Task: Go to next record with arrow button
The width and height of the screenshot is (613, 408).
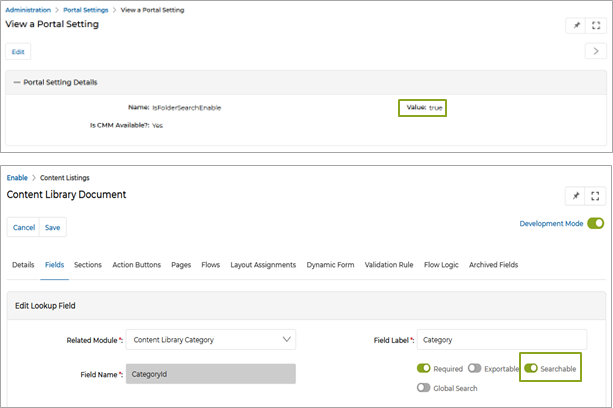Action: pos(593,50)
